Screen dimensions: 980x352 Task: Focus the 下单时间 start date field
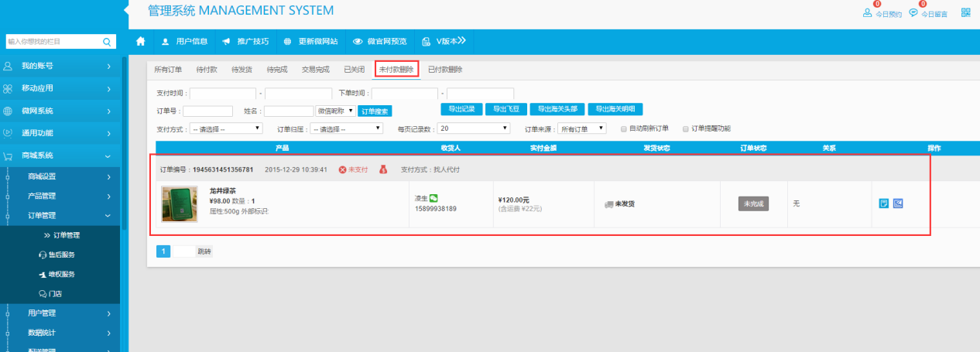click(404, 94)
